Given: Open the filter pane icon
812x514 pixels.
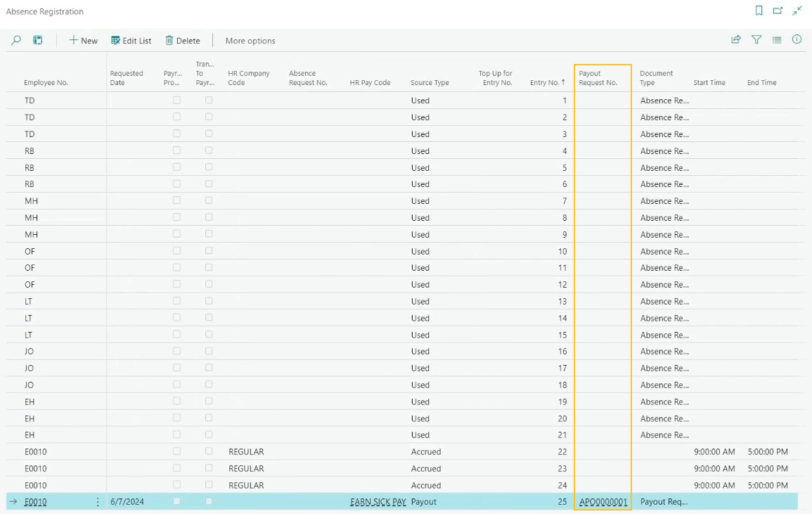Looking at the screenshot, I should 756,40.
